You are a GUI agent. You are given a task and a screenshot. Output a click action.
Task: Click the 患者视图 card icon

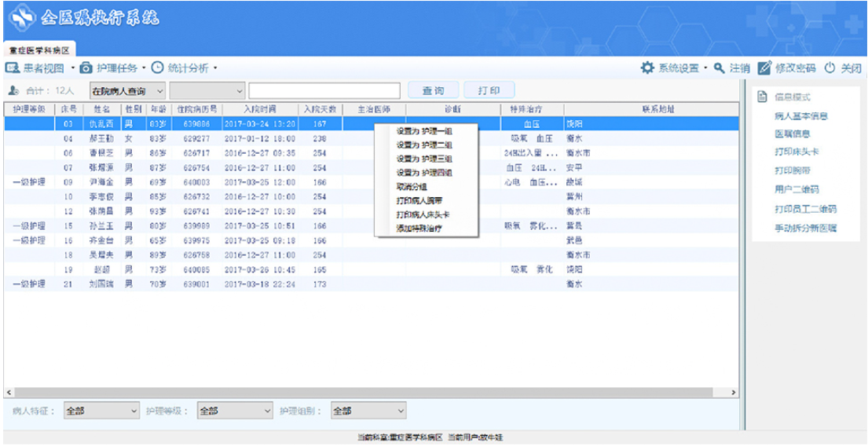click(x=13, y=68)
